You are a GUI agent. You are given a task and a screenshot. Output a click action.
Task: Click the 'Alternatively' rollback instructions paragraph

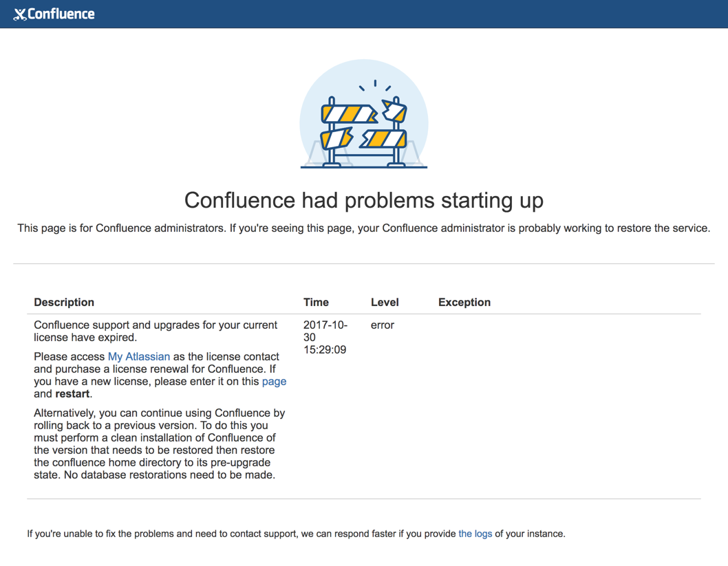point(159,444)
